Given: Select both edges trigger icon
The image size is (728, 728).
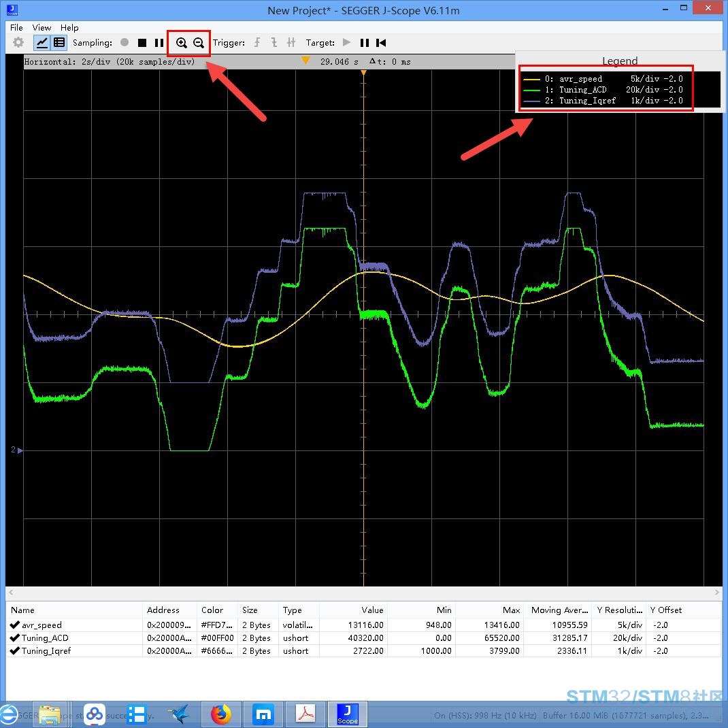Looking at the screenshot, I should pyautogui.click(x=291, y=43).
